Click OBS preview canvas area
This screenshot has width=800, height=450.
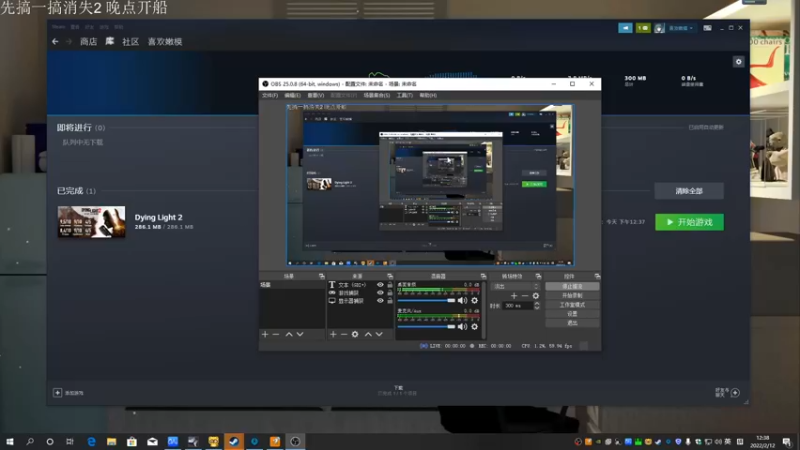coord(430,185)
